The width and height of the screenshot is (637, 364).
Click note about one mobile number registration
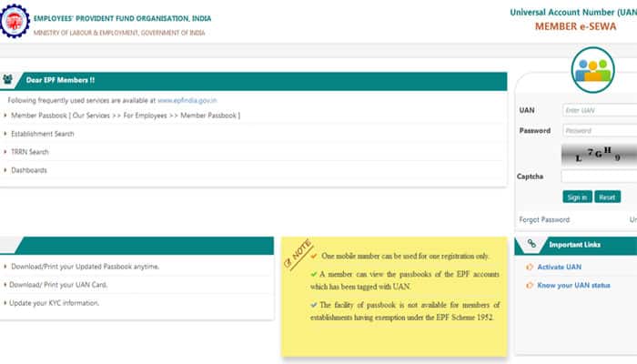tap(405, 256)
